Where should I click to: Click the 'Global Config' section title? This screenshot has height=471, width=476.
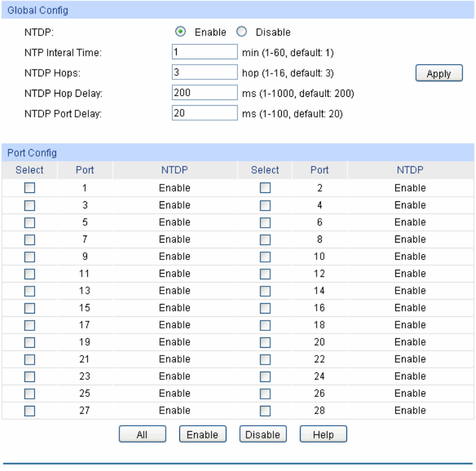point(37,10)
